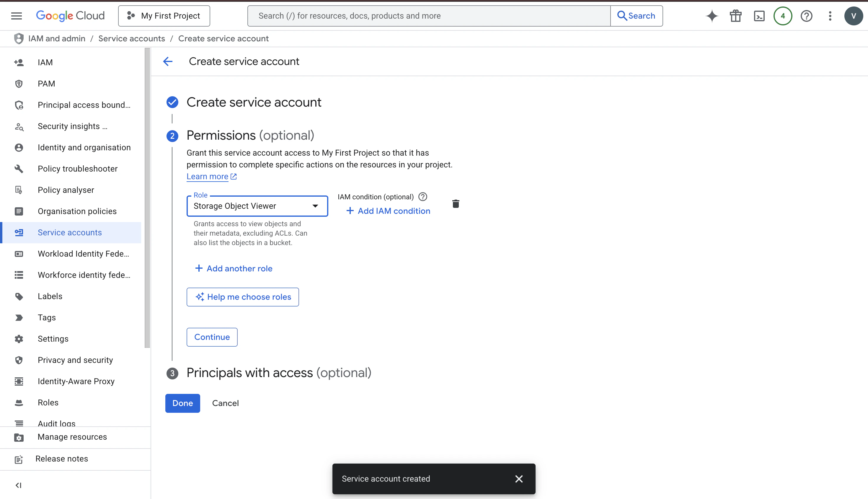
Task: Open notifications badge showing 4
Action: (x=783, y=16)
